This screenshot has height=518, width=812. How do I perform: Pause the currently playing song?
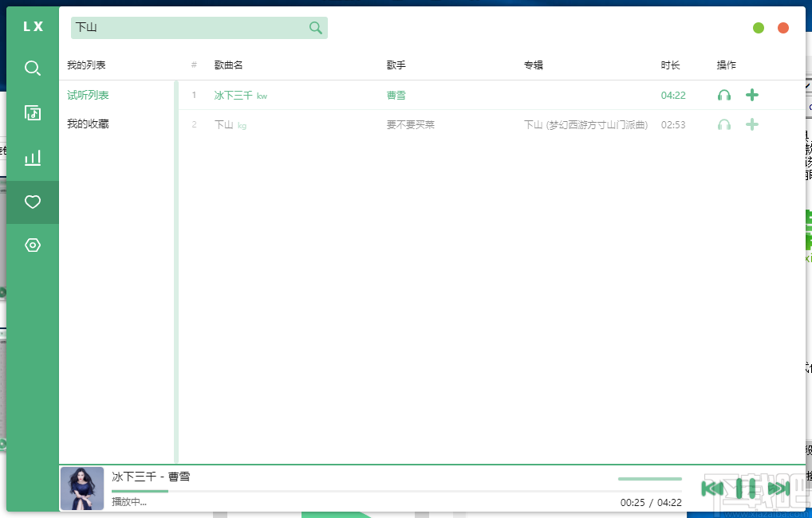coord(747,489)
